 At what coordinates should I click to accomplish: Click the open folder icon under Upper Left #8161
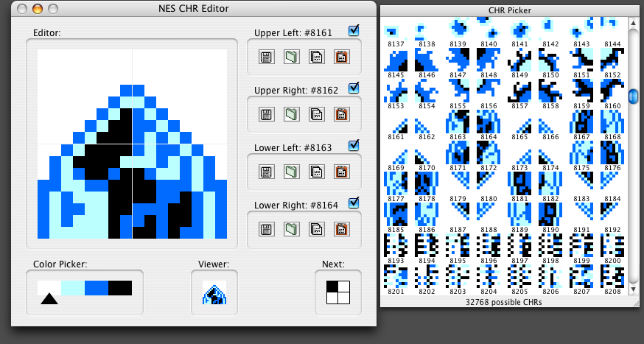pyautogui.click(x=291, y=57)
